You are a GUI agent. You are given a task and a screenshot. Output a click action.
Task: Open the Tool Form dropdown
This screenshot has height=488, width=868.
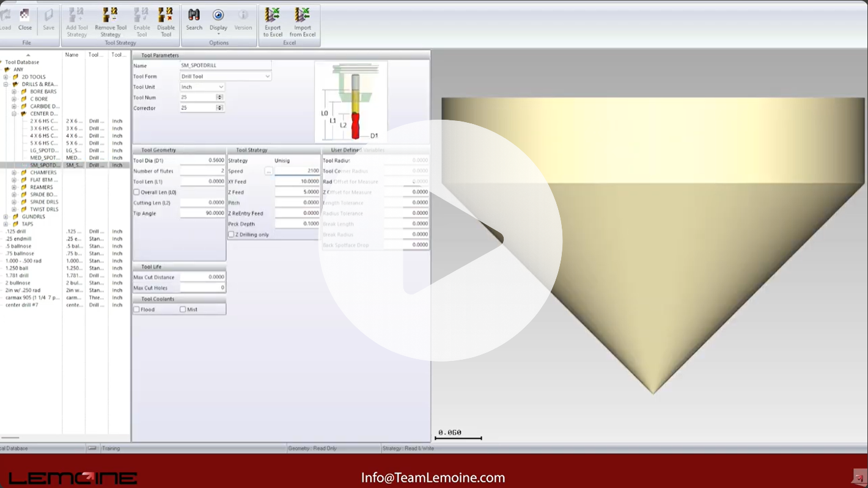tap(226, 76)
